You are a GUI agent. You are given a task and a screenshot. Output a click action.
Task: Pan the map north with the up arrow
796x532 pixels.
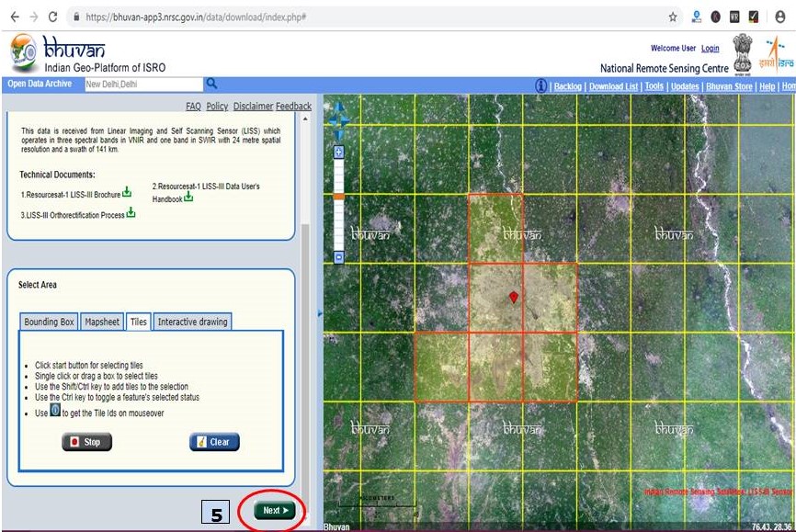pyautogui.click(x=339, y=108)
